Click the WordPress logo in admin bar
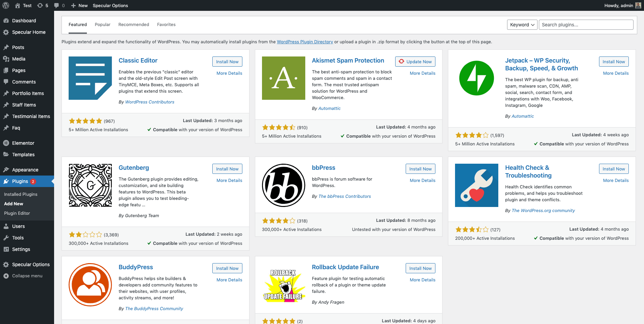 point(6,5)
